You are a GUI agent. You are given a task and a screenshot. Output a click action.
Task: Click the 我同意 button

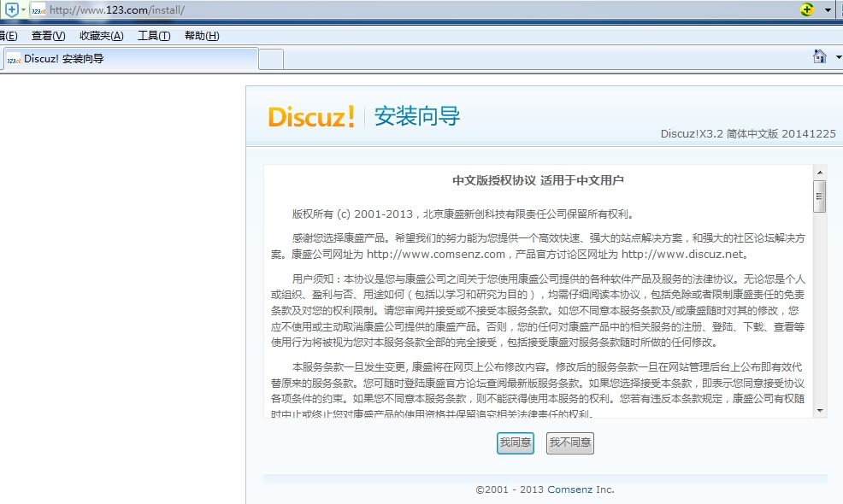click(515, 442)
